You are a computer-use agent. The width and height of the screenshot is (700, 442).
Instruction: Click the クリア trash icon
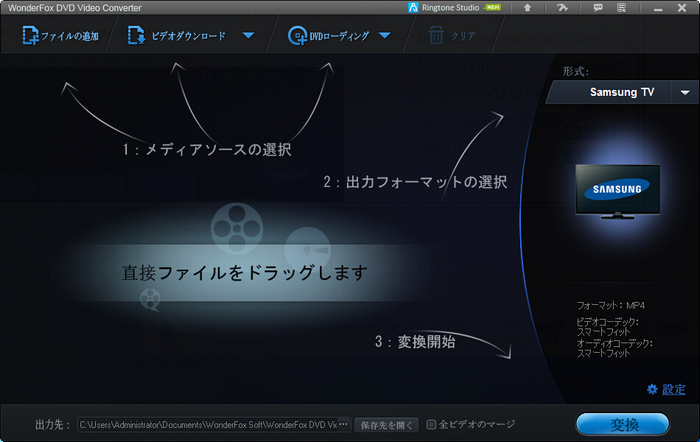pyautogui.click(x=436, y=36)
